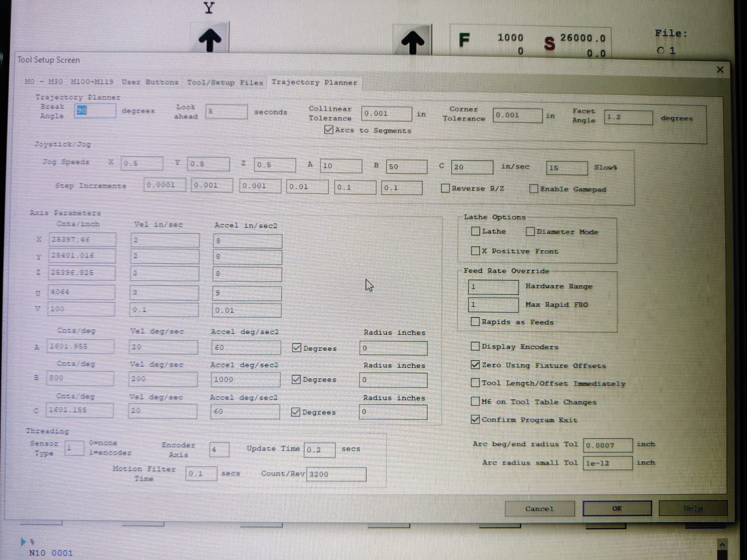Click the Help button
Viewport: 747px width, 560px height.
click(x=693, y=508)
